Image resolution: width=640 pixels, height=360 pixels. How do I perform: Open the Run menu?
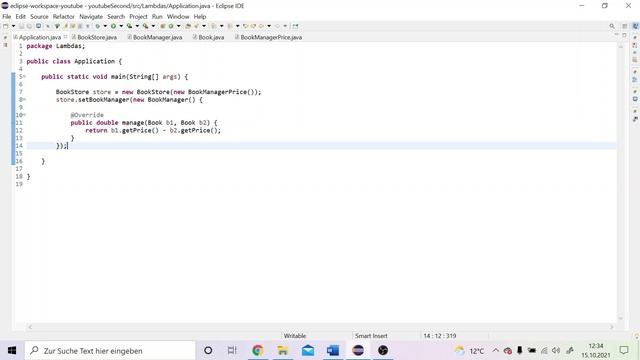[157, 17]
